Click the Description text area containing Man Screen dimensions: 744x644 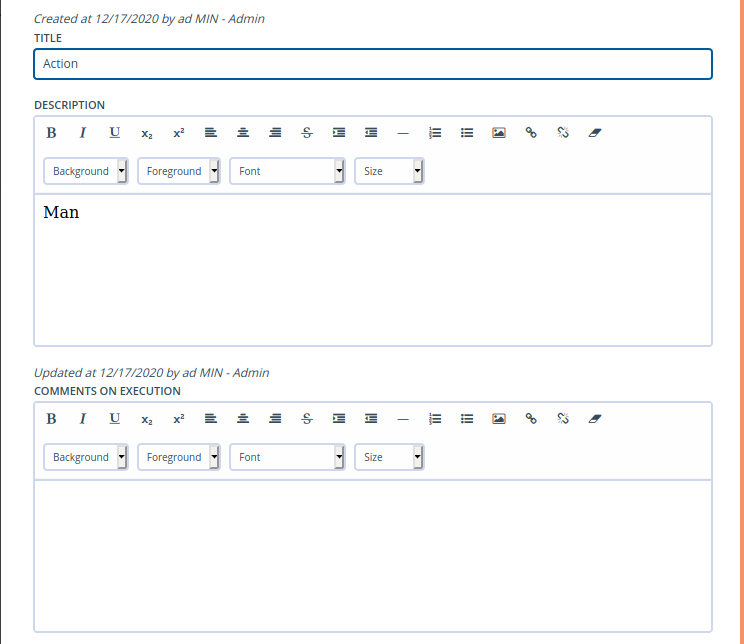tap(373, 270)
